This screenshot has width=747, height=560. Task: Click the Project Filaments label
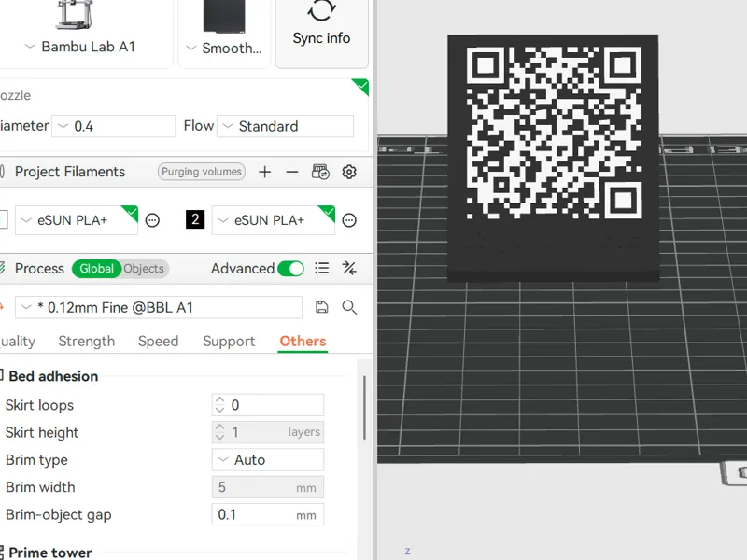[x=69, y=172]
